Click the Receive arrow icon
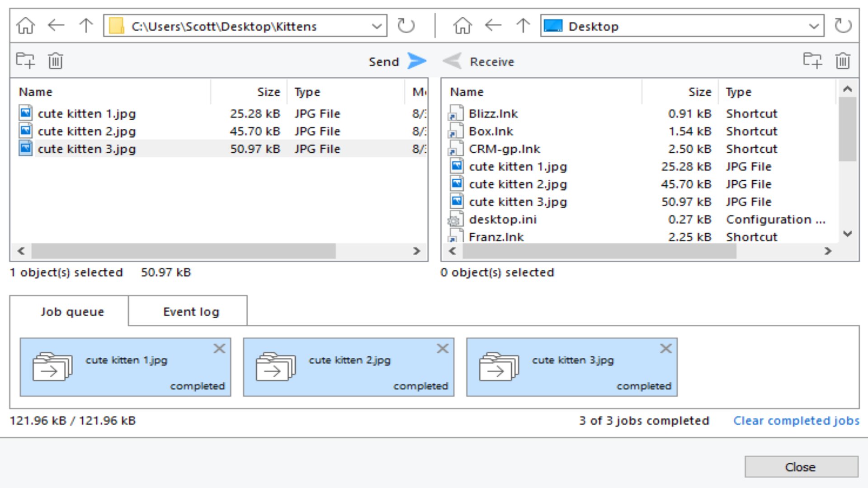This screenshot has height=488, width=868. tap(451, 61)
